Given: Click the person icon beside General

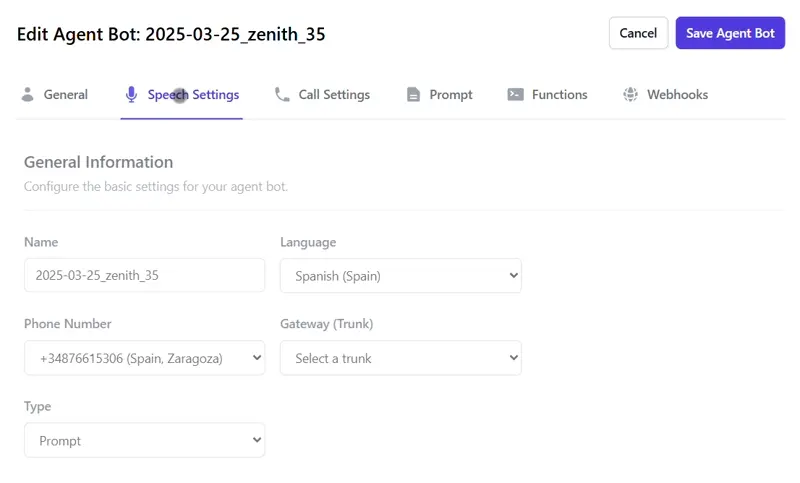Looking at the screenshot, I should coord(27,95).
